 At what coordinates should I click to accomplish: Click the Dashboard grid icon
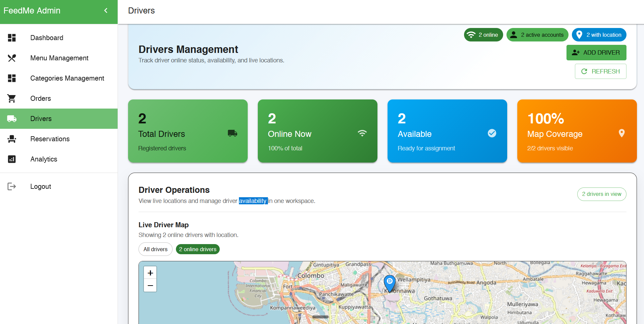click(x=12, y=38)
